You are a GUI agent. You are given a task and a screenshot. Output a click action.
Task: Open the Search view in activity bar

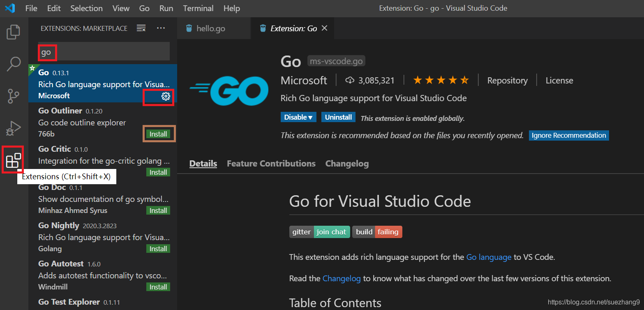[14, 64]
